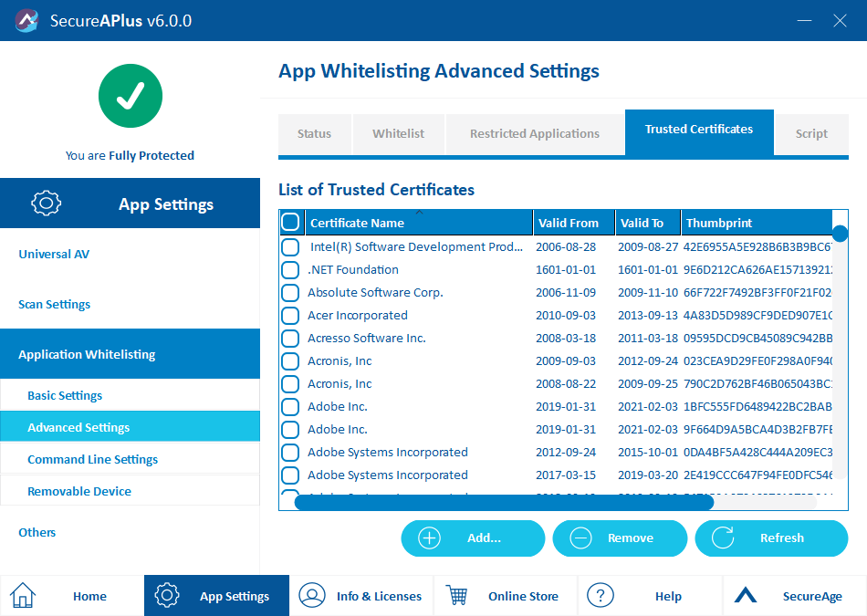Toggle the select-all checkbox in table header
The image size is (867, 616).
290,223
